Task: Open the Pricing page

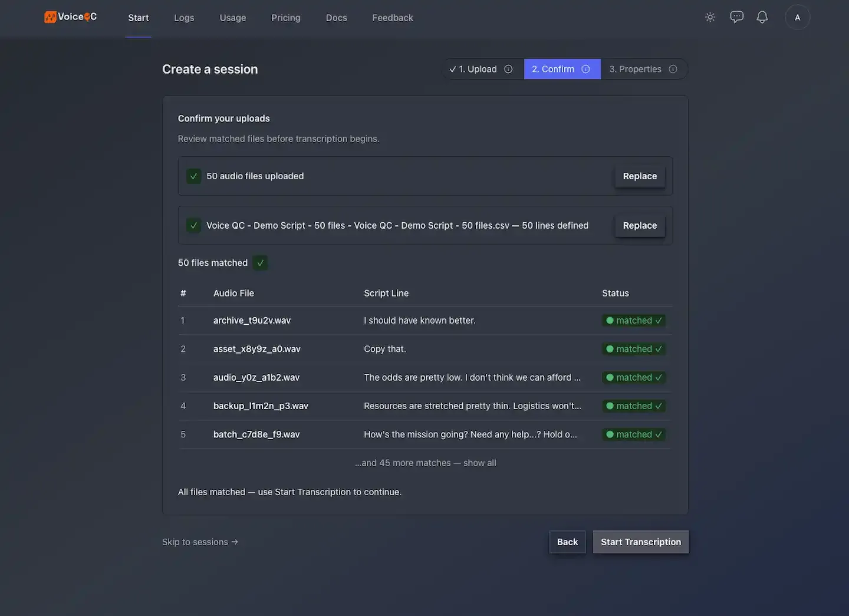Action: coord(286,18)
